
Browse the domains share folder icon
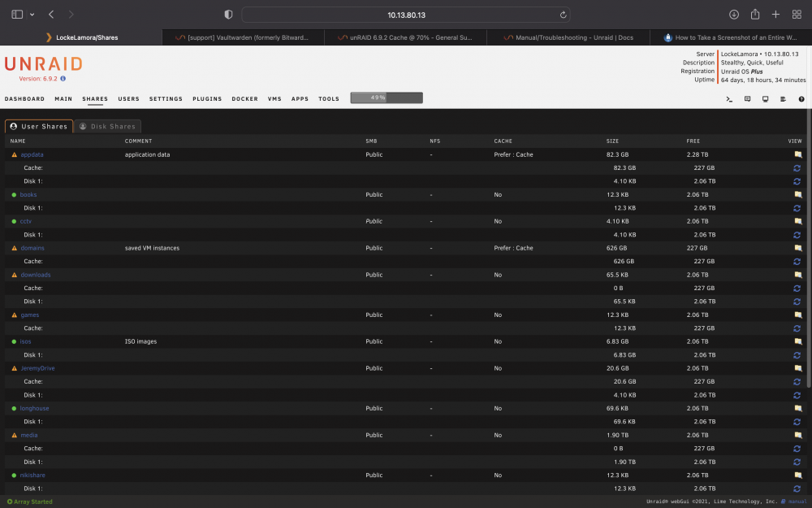[x=798, y=248]
